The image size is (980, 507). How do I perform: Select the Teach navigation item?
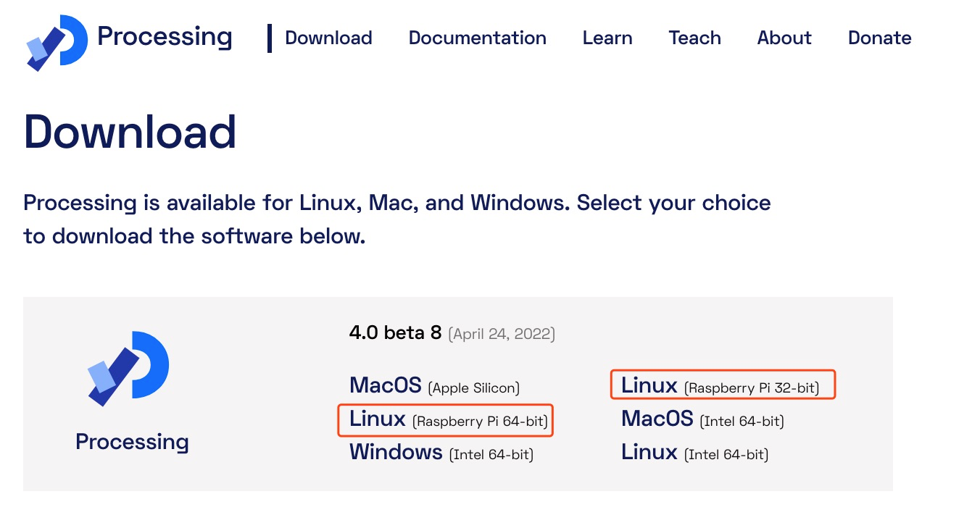695,38
